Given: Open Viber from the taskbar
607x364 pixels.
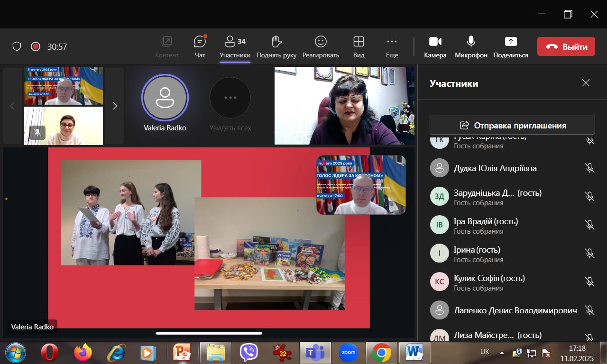Looking at the screenshot, I should [249, 353].
